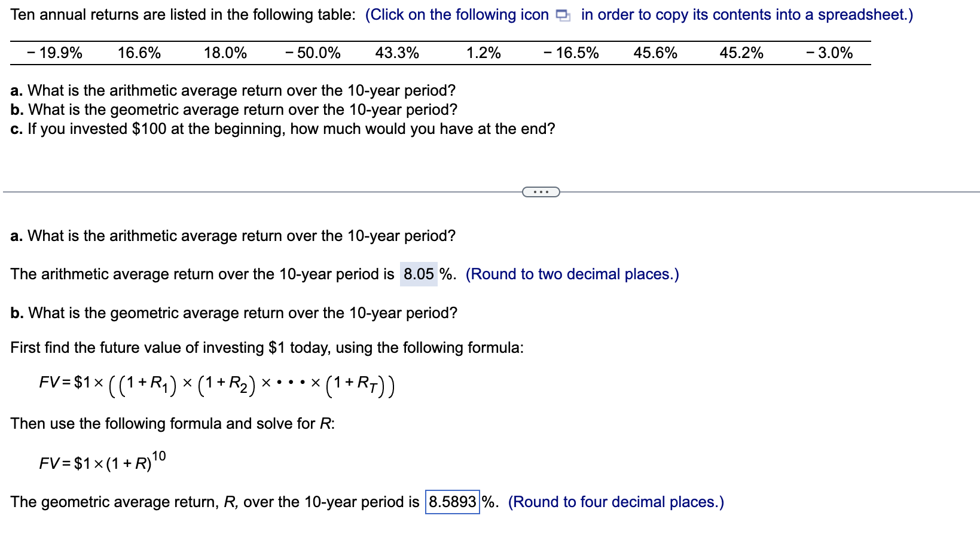Click the copy-to-spreadsheet icon
The image size is (980, 534).
[x=563, y=14]
